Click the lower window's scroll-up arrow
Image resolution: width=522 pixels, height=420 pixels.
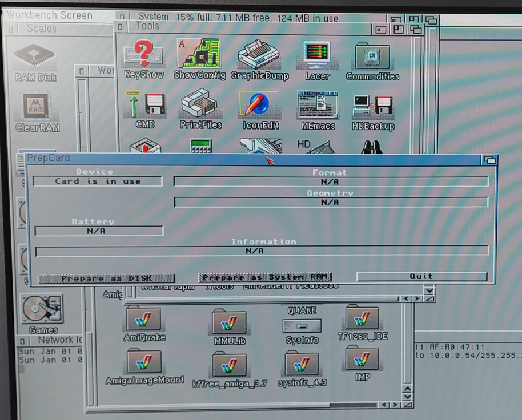[408, 389]
